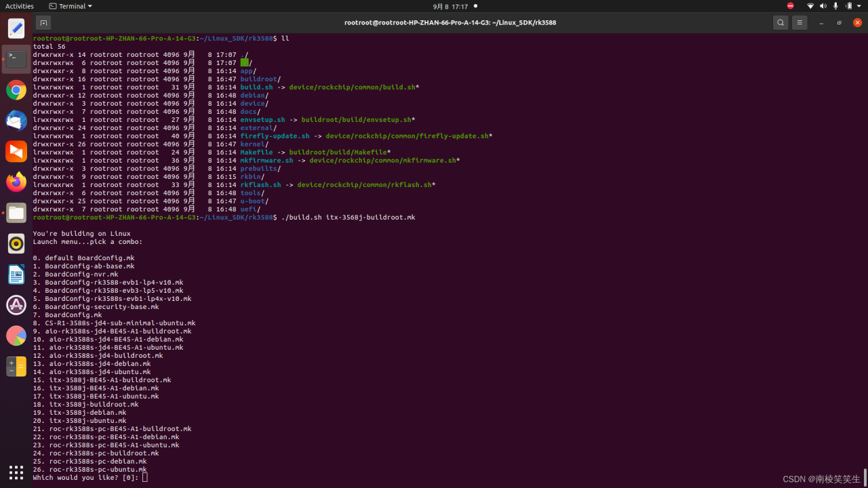
Task: Launch Google Chrome from the dock
Action: tap(16, 90)
